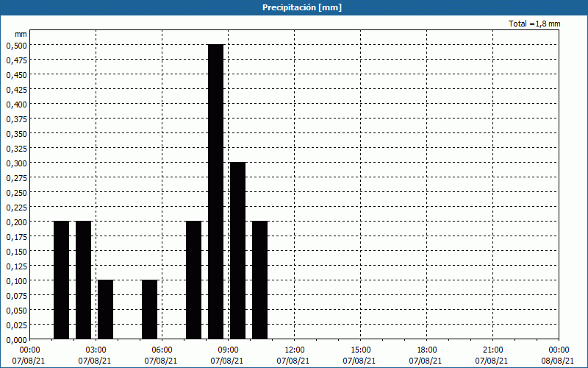Click the tallest bar reaching 0,500 mm

point(215,191)
